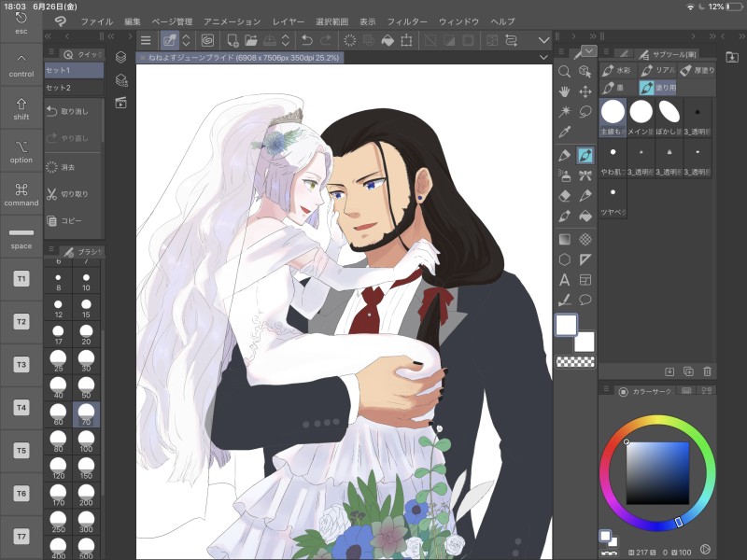747x560 pixels.
Task: Select the Lasso selection tool
Action: coord(585,111)
